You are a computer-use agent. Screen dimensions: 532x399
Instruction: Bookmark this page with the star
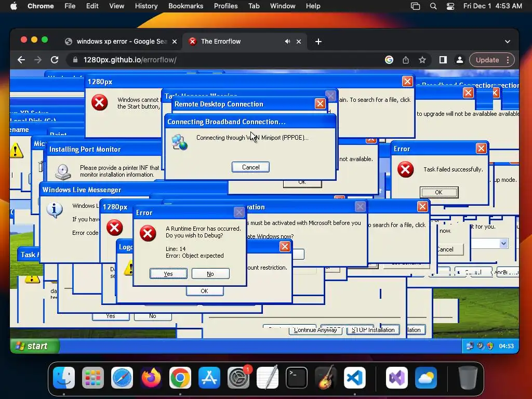pyautogui.click(x=422, y=60)
